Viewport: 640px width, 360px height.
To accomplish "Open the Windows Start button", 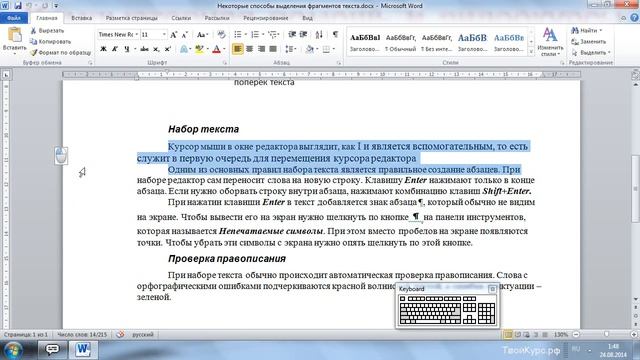I will (14, 350).
